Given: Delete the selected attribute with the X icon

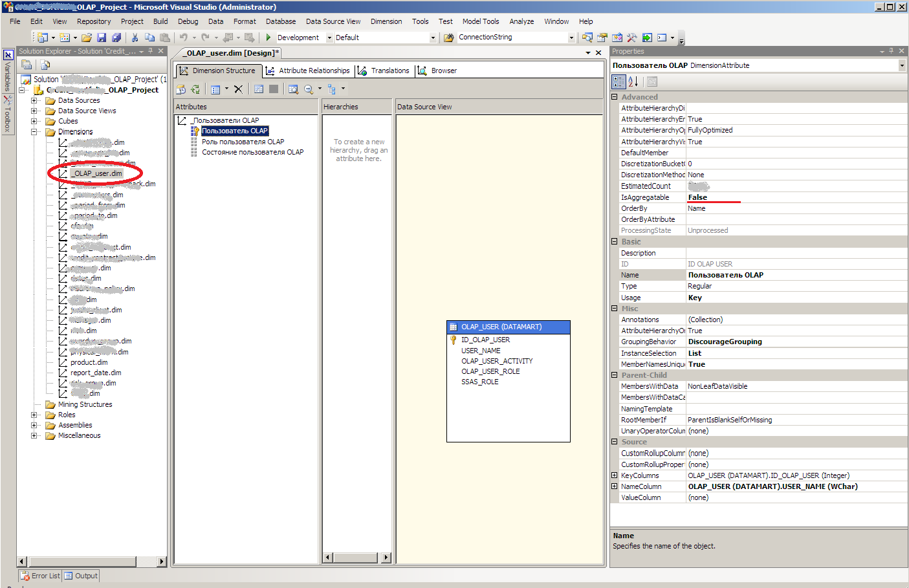Looking at the screenshot, I should click(x=238, y=89).
